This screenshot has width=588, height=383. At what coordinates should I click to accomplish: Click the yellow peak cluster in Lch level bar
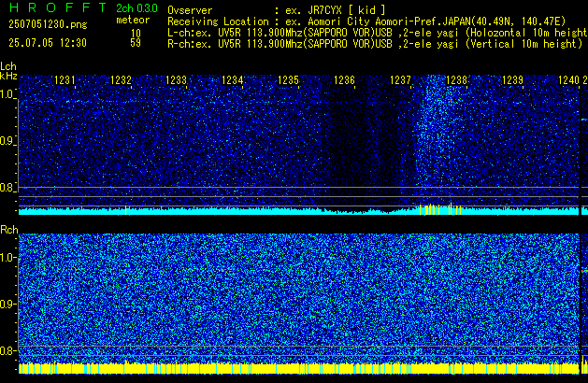click(x=439, y=209)
